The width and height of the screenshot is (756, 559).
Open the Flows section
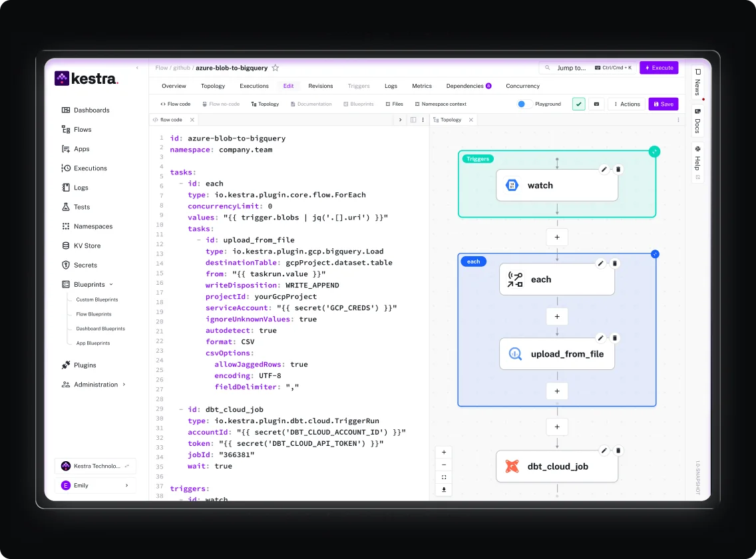click(x=77, y=129)
